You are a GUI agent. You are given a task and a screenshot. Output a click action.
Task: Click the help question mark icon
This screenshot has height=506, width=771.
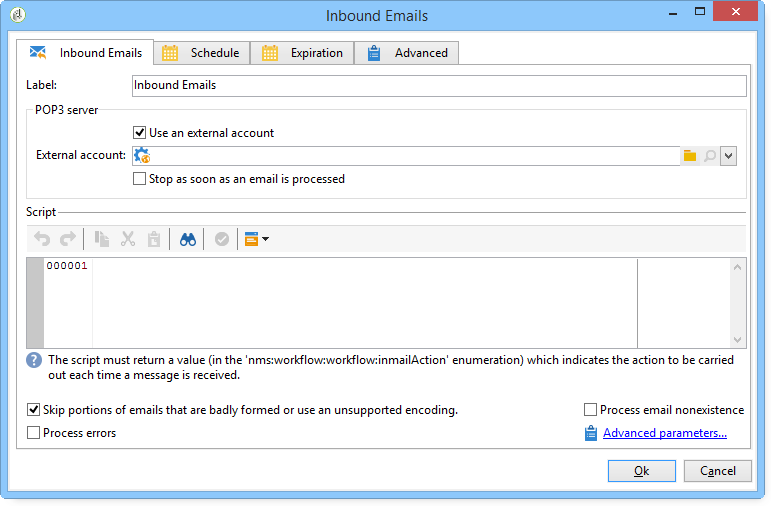click(x=34, y=360)
